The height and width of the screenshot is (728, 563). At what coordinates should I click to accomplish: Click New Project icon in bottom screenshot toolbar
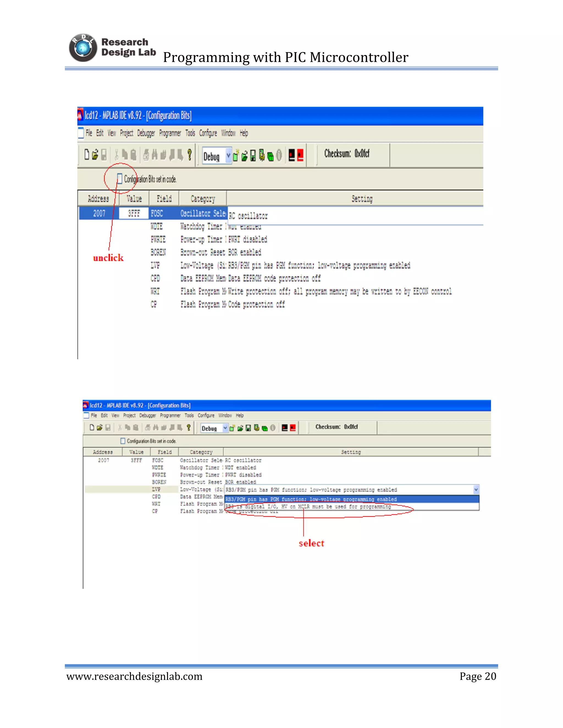tap(232, 428)
